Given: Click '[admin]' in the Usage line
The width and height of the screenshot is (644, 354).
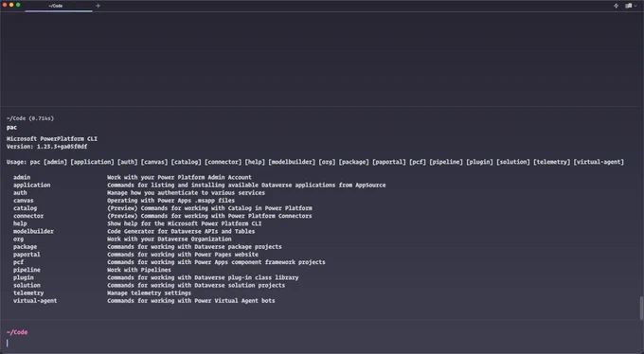Looking at the screenshot, I should 56,162.
